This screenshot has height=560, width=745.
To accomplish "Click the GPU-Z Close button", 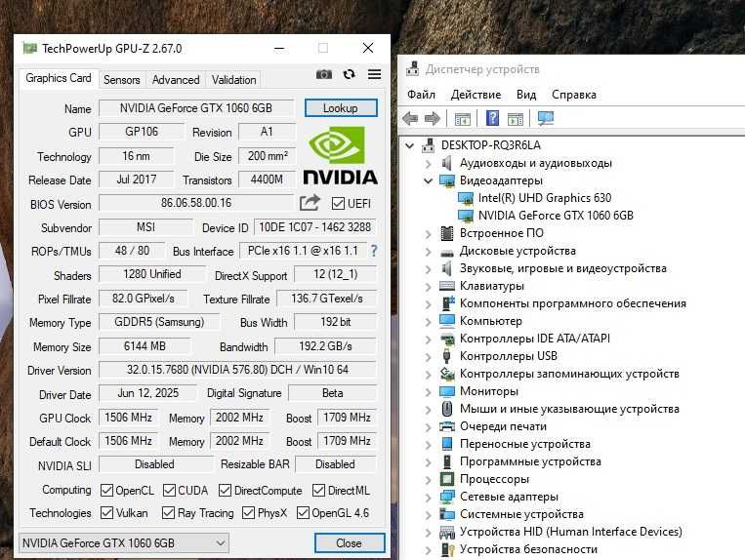I will click(x=350, y=542).
